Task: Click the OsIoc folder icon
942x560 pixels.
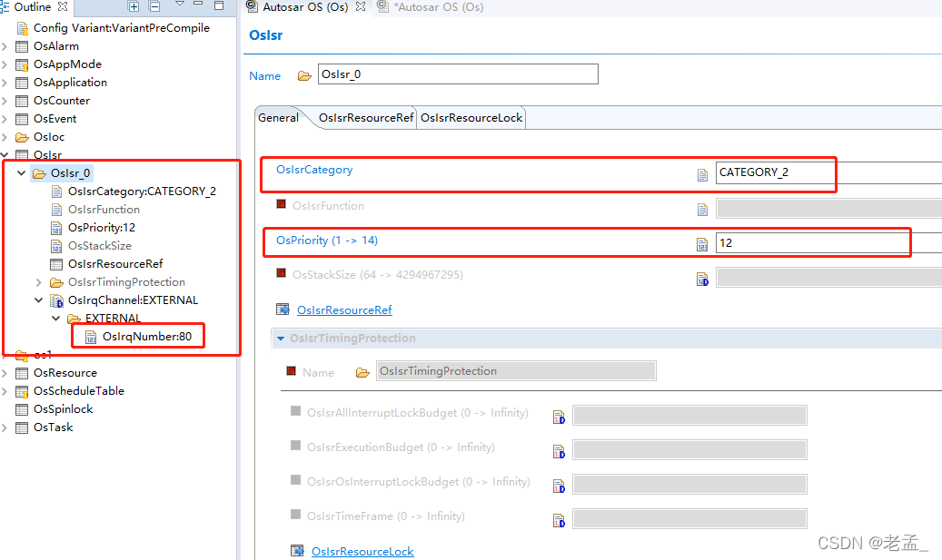Action: click(x=22, y=137)
